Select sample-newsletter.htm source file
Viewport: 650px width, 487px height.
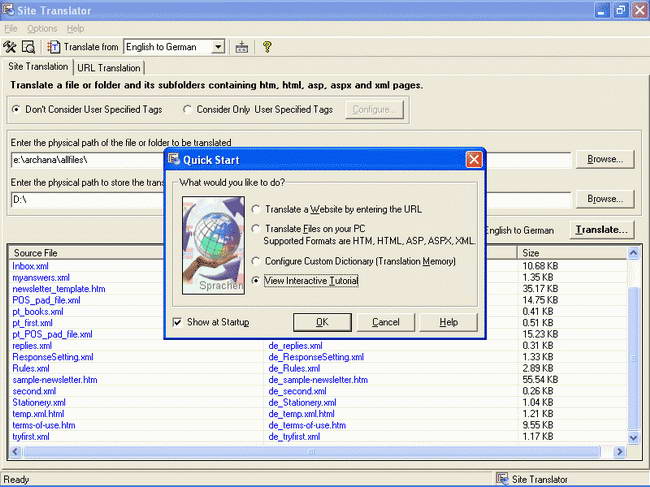point(55,380)
